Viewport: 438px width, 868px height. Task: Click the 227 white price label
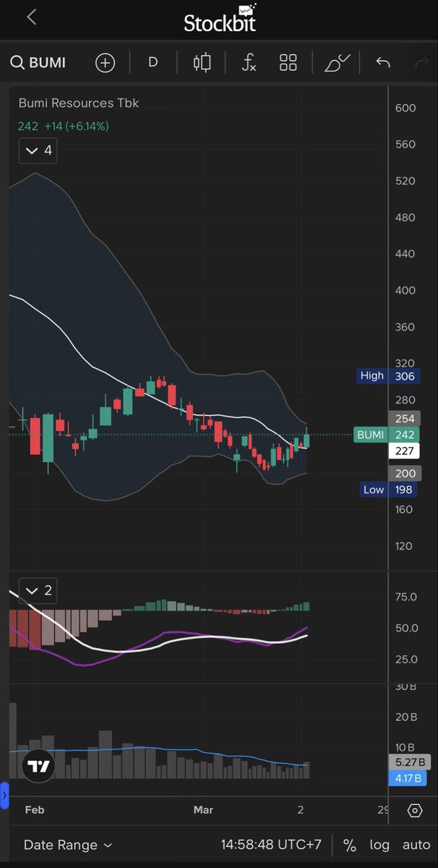point(403,451)
